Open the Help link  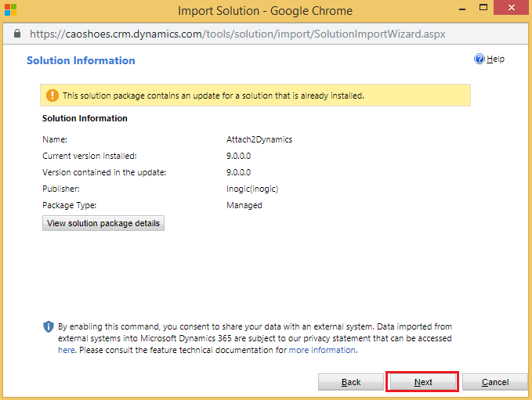click(495, 59)
